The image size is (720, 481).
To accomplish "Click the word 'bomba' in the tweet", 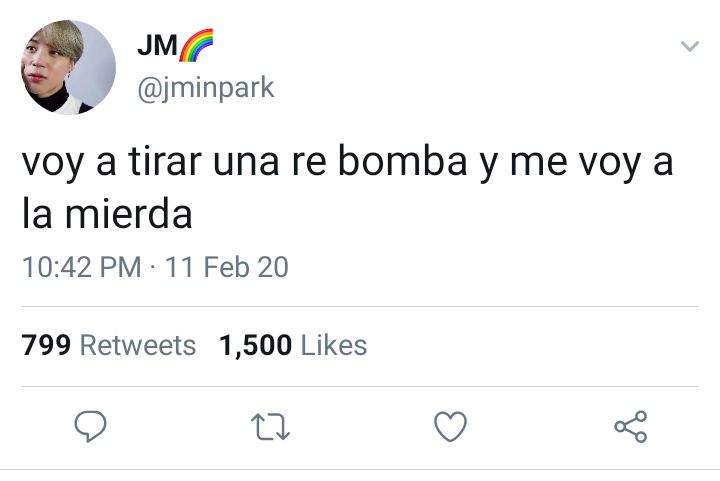I will click(x=403, y=161).
